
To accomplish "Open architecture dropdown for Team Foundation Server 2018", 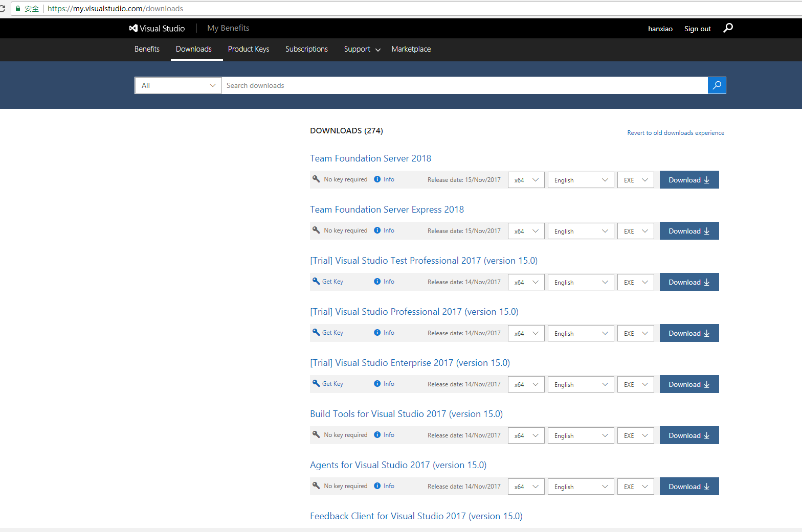I will point(526,180).
